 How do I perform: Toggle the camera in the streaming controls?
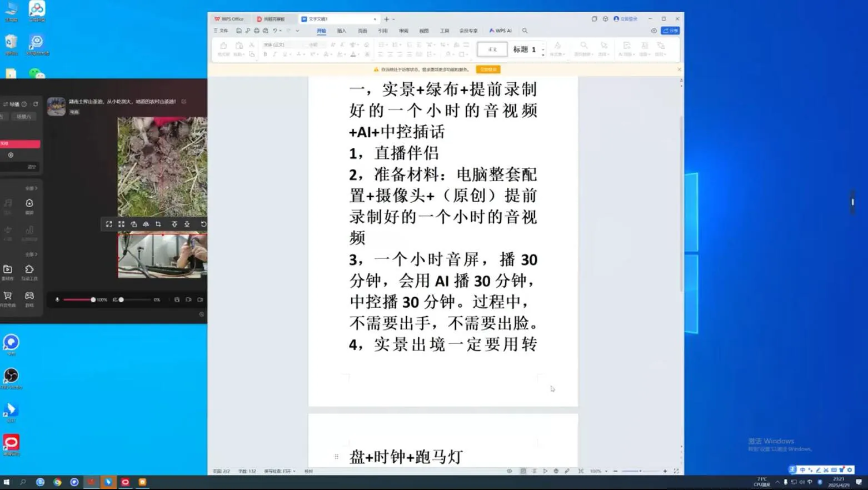(188, 299)
